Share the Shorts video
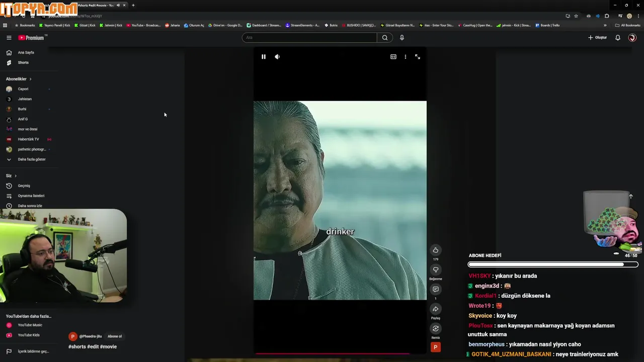 coord(436,309)
